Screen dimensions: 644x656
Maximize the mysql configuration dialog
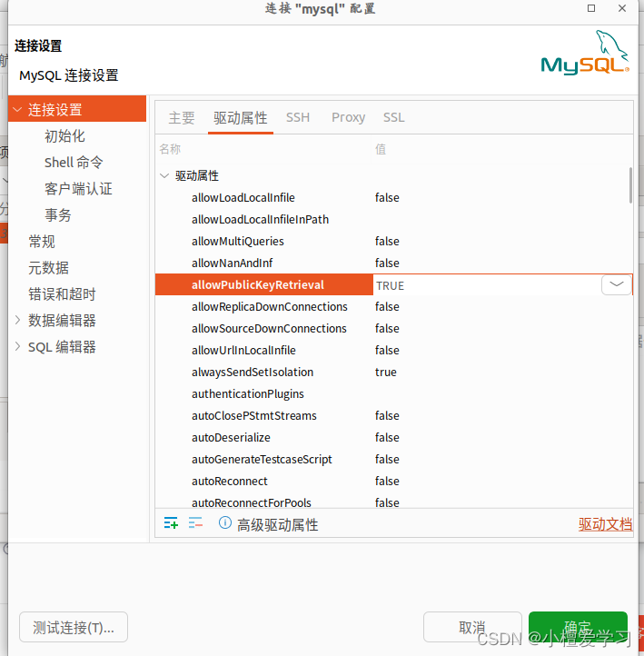[591, 8]
